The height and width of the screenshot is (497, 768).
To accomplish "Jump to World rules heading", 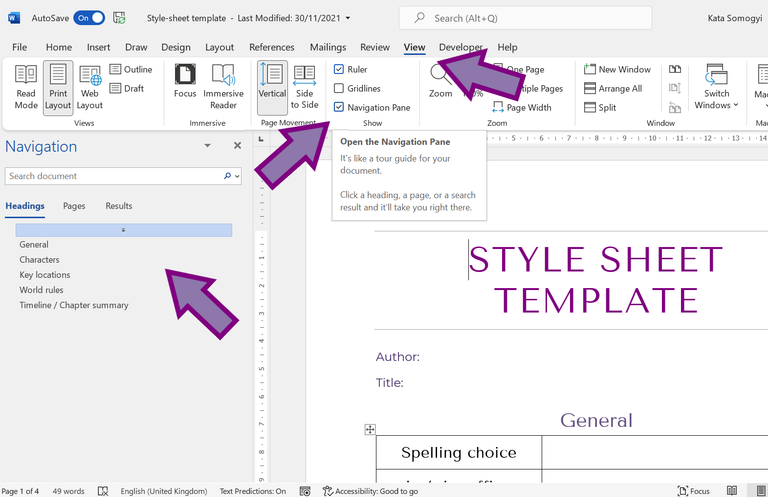I will 41,290.
